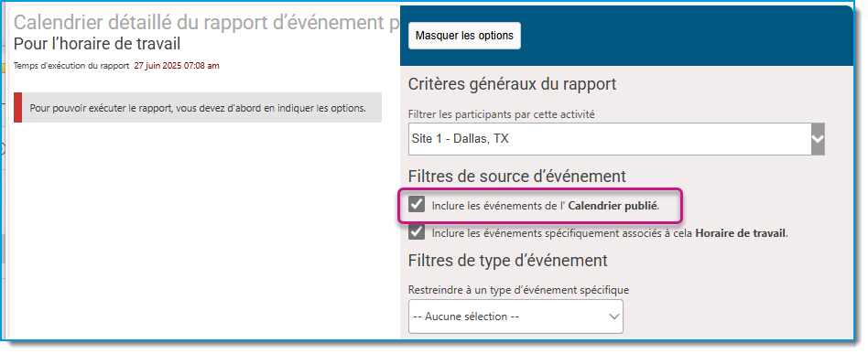868x354 pixels.
Task: Click the warning message about indicating options
Action: tap(198, 107)
